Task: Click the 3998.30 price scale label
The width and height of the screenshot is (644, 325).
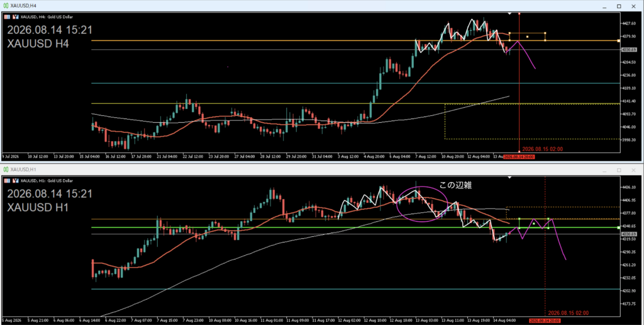Action: click(x=629, y=140)
